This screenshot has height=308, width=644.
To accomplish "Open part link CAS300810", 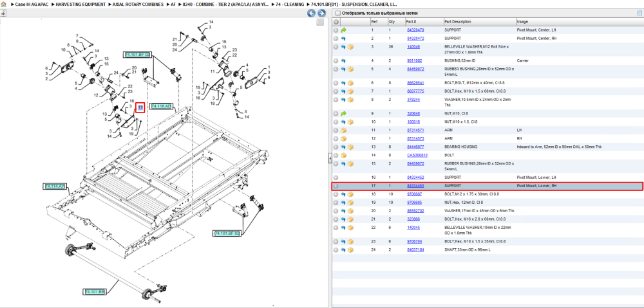I will pos(417,156).
